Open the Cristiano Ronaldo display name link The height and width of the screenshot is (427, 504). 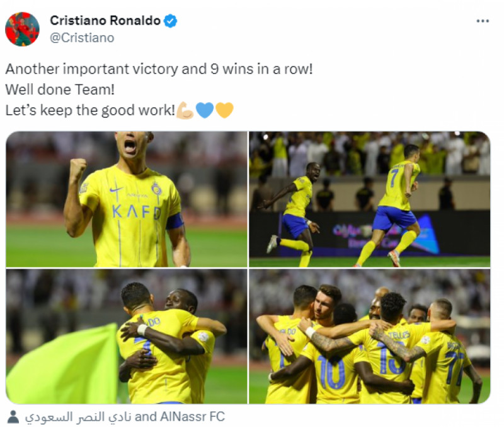click(x=105, y=21)
